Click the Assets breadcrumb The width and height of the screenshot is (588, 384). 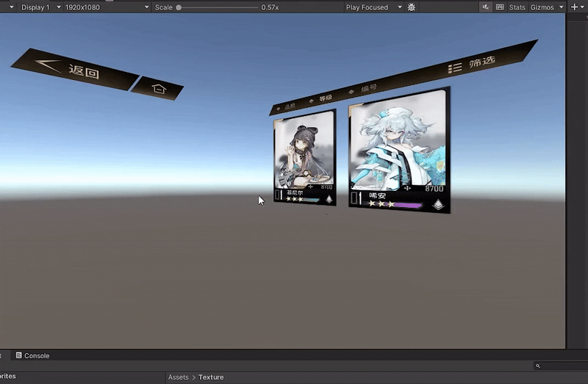(x=178, y=377)
